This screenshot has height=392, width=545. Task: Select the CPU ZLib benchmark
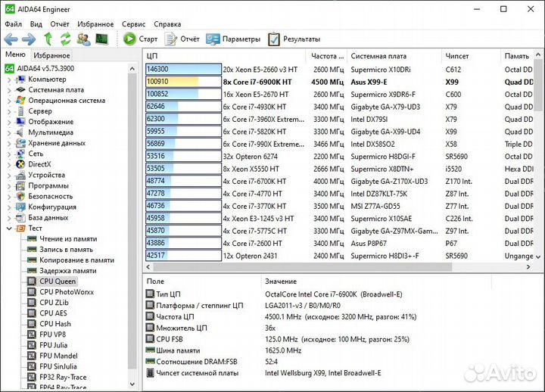click(x=54, y=303)
